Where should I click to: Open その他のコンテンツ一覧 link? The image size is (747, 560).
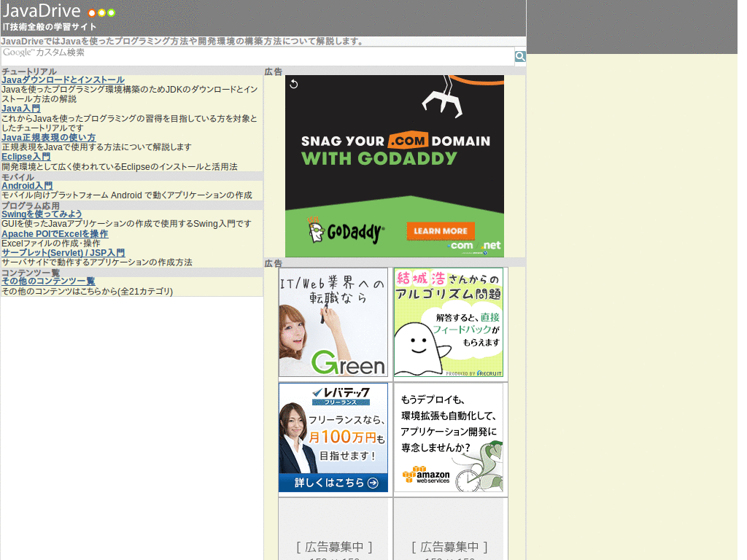click(x=48, y=281)
